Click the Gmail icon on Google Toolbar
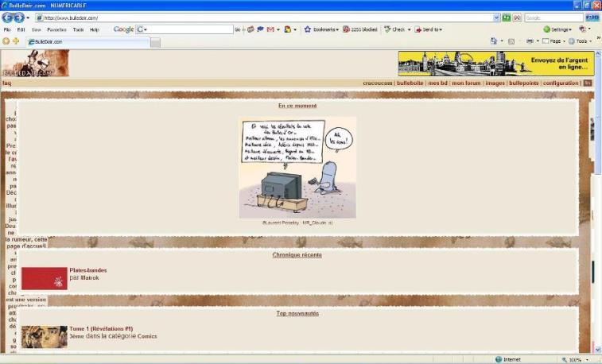Screen dimensions: 602x364 tap(270, 29)
